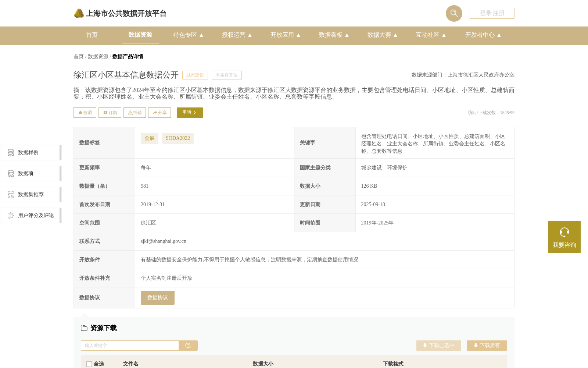The width and height of the screenshot is (588, 368).
Task: Jump to 用户评分及评论 in side panel
Action: point(31,216)
